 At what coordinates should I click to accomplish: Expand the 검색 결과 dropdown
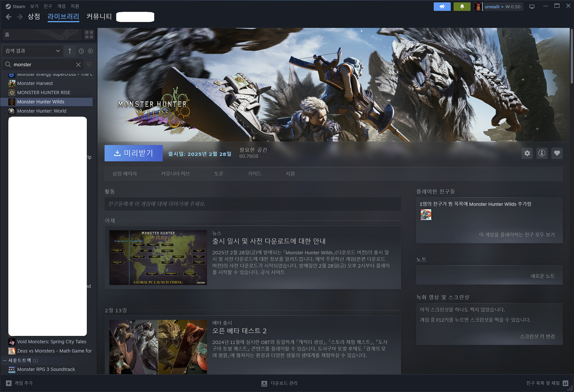(32, 51)
